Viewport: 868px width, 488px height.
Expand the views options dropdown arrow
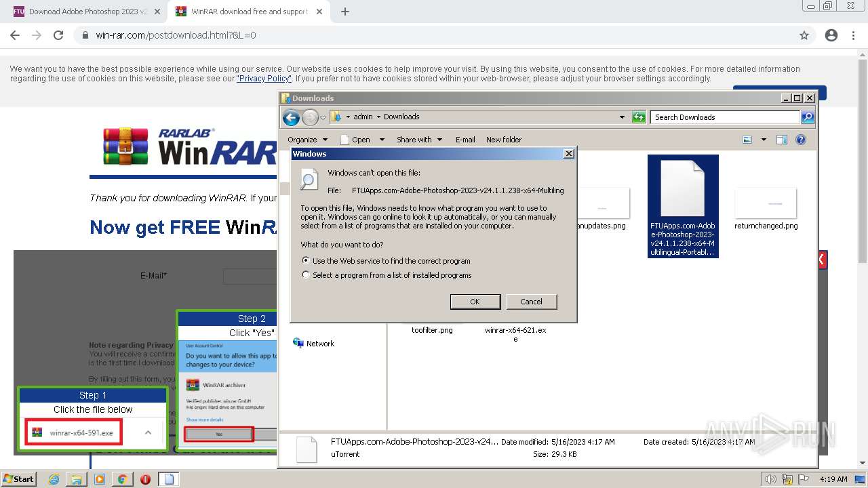(x=764, y=140)
